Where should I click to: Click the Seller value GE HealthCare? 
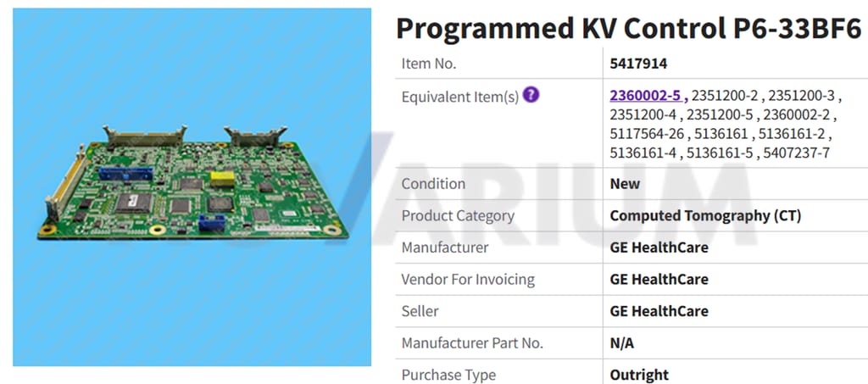tap(659, 311)
